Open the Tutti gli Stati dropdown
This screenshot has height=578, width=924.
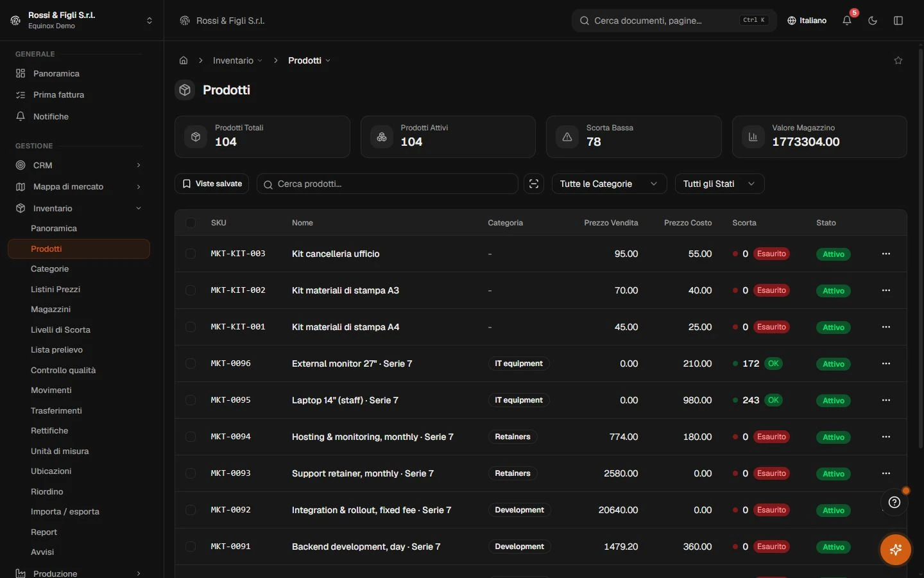click(719, 184)
